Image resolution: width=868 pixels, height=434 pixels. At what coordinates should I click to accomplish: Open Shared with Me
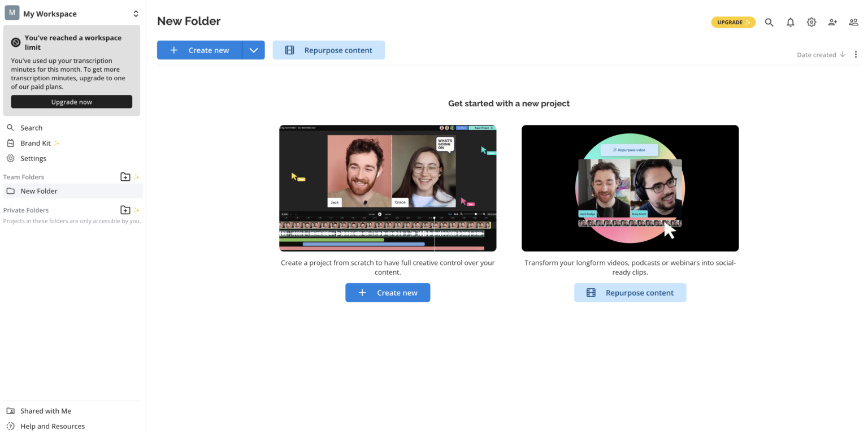pyautogui.click(x=45, y=411)
